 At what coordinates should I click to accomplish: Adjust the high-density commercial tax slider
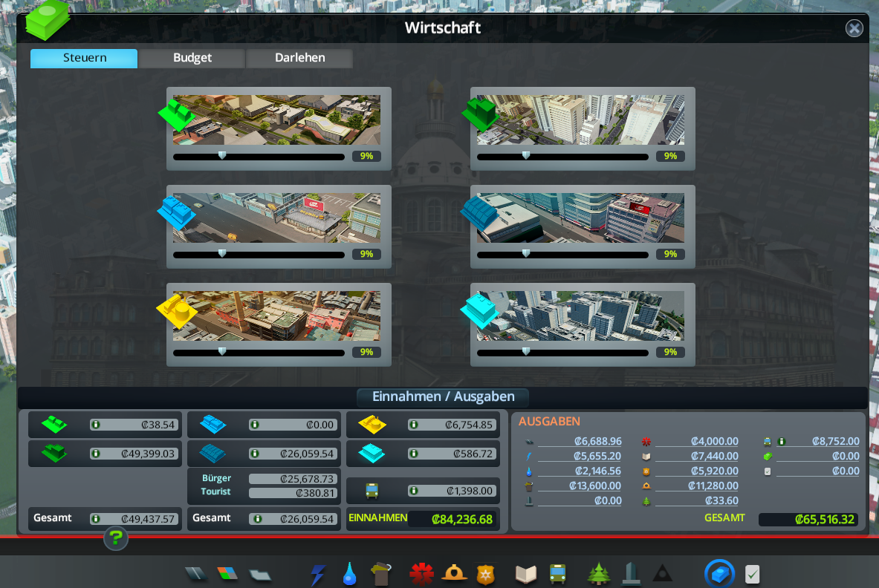(526, 254)
